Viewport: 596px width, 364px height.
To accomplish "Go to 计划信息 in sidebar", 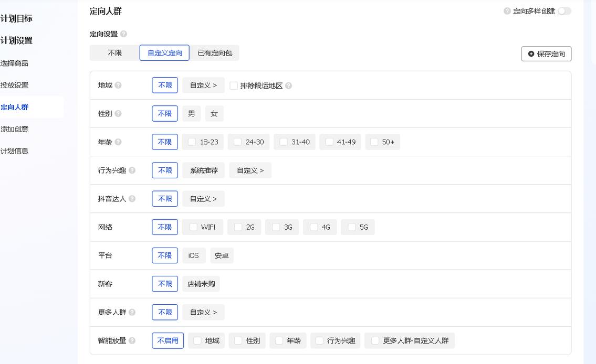I will (x=15, y=151).
